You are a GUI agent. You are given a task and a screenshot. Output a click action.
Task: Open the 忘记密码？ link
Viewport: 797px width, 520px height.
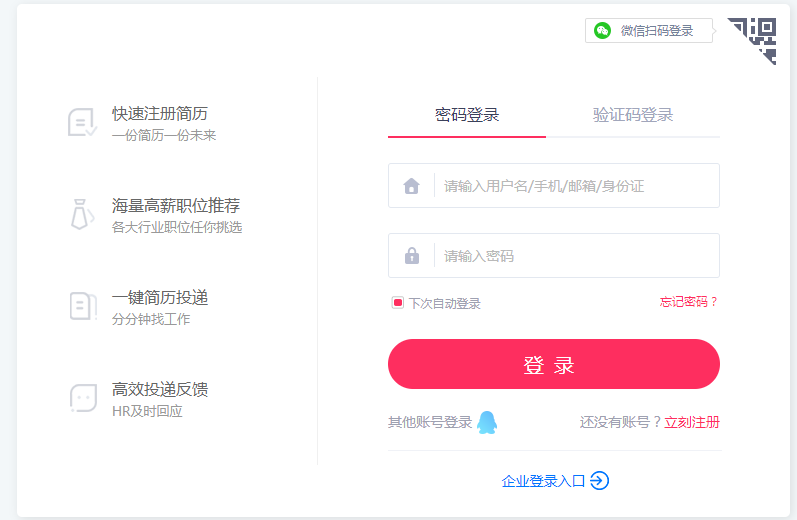pyautogui.click(x=689, y=302)
